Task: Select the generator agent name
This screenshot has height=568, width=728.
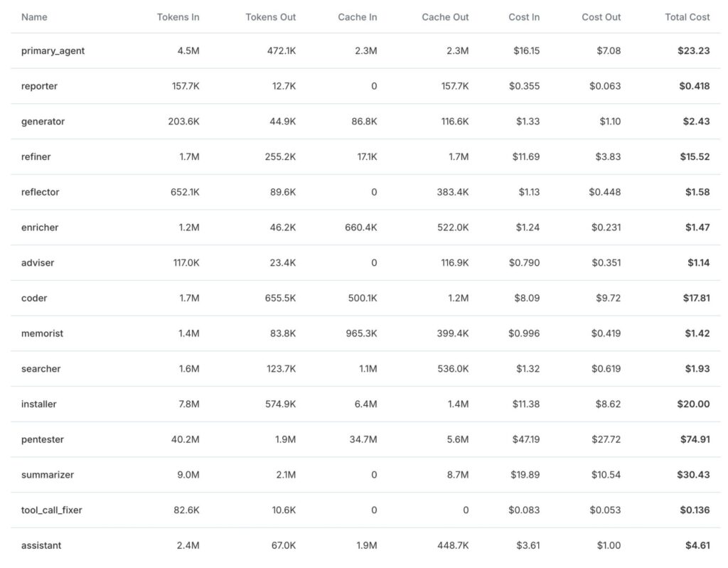Action: pos(43,122)
